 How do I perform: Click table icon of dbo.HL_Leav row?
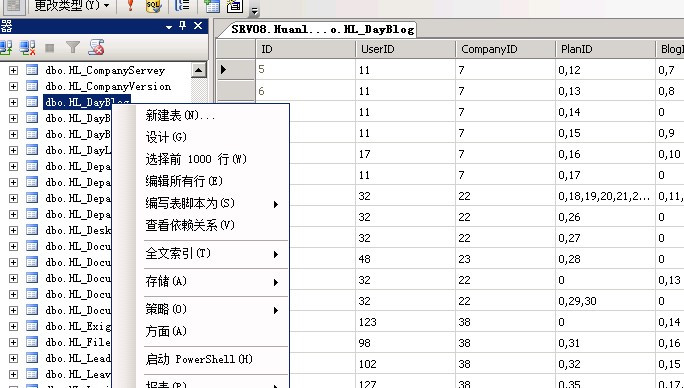click(x=32, y=374)
